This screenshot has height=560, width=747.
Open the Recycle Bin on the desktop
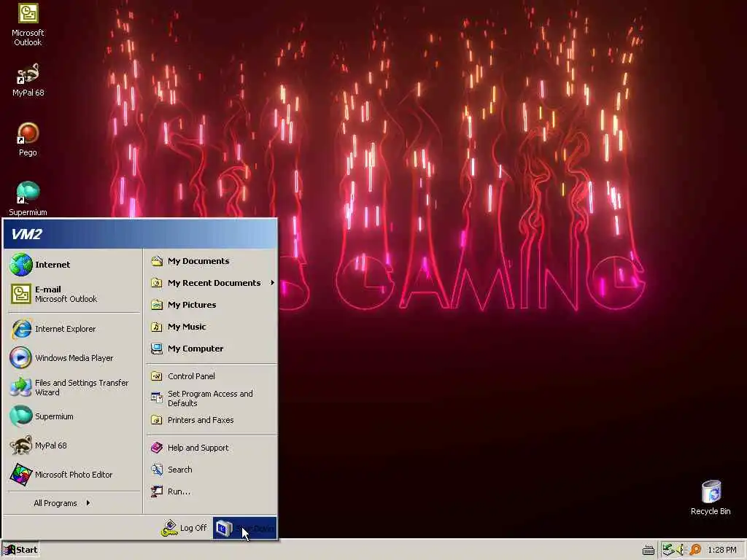(x=711, y=497)
